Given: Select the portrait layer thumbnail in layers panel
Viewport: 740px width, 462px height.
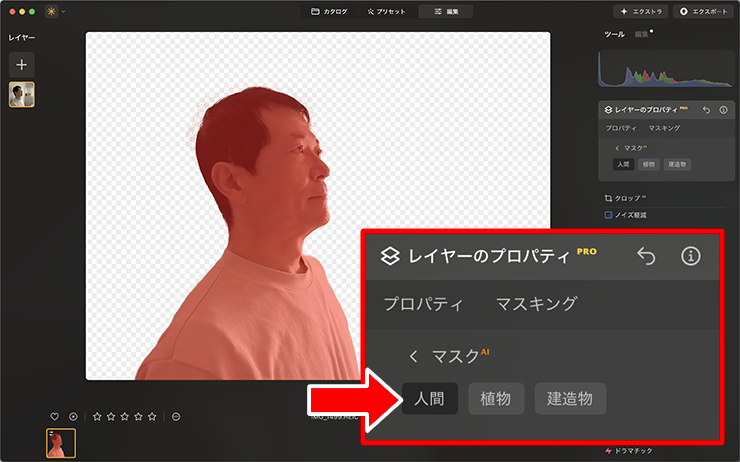Looking at the screenshot, I should tap(22, 95).
